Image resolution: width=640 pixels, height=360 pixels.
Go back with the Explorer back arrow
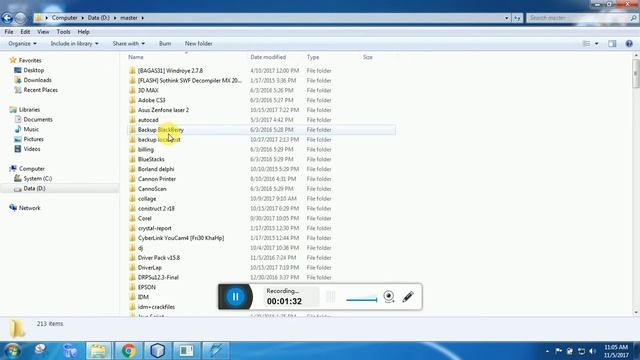tap(7, 18)
